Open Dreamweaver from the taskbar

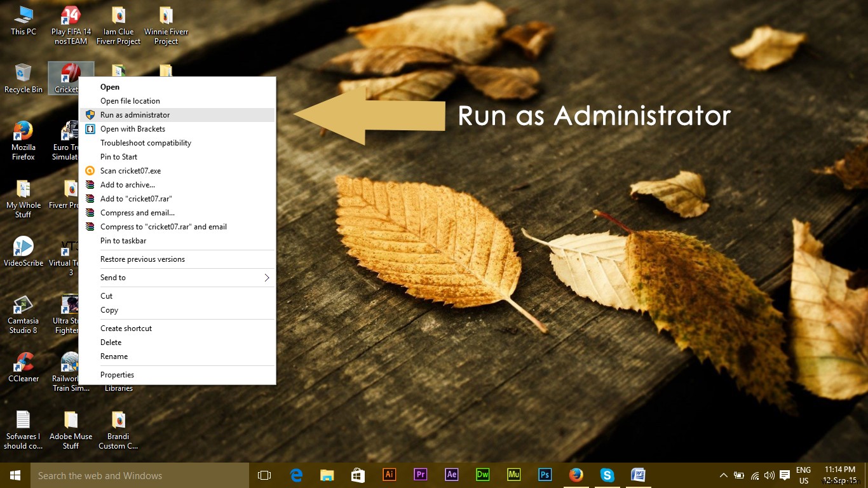(x=482, y=475)
